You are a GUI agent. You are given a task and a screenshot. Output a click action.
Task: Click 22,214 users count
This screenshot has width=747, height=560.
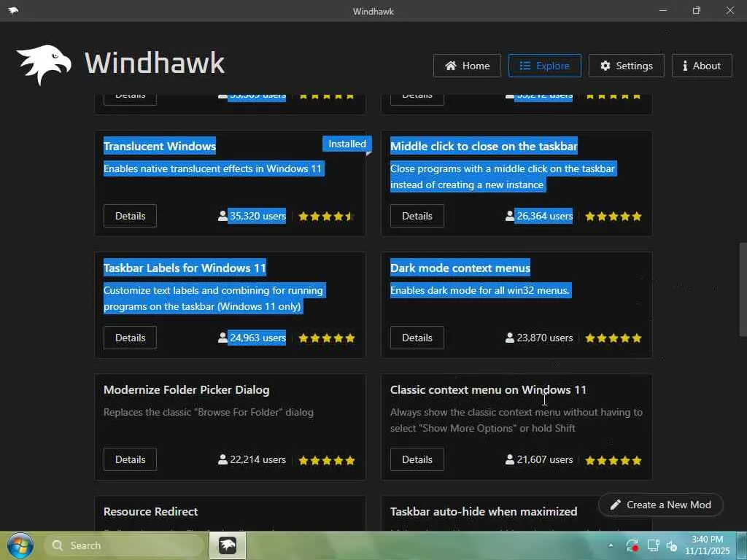(x=258, y=459)
